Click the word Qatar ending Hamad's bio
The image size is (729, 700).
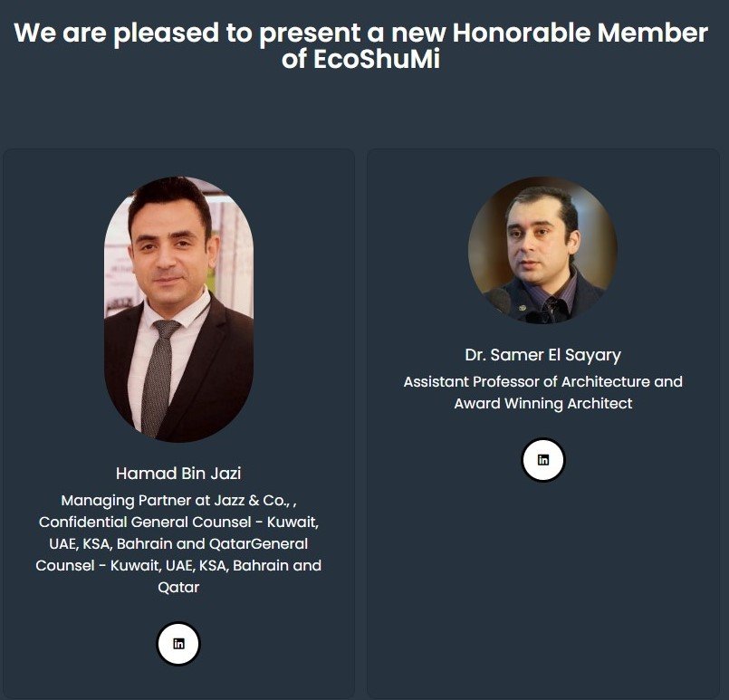[x=178, y=588]
